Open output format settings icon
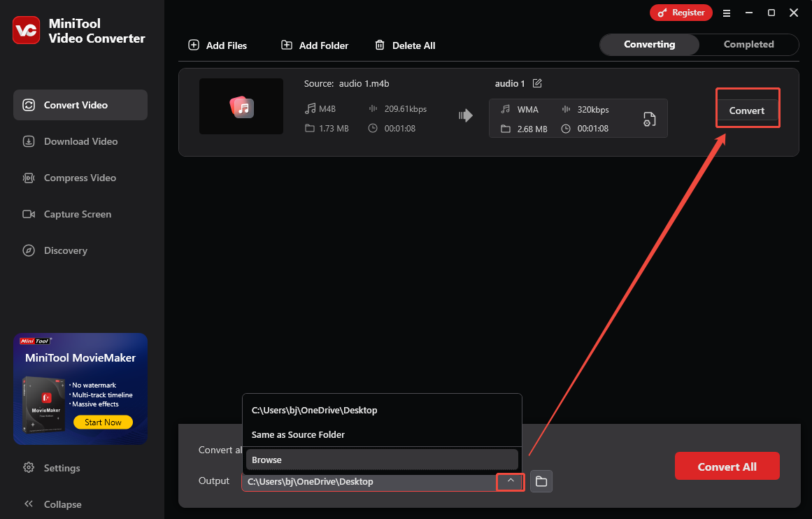This screenshot has height=519, width=812. pyautogui.click(x=649, y=119)
